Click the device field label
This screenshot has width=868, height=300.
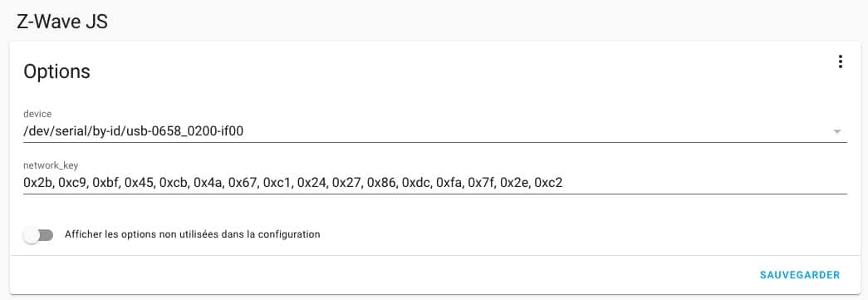coord(37,114)
